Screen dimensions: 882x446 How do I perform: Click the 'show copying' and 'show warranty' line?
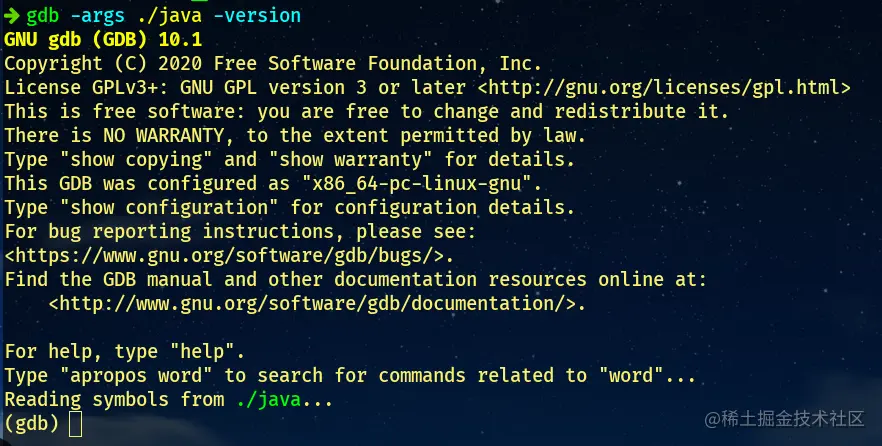click(290, 160)
